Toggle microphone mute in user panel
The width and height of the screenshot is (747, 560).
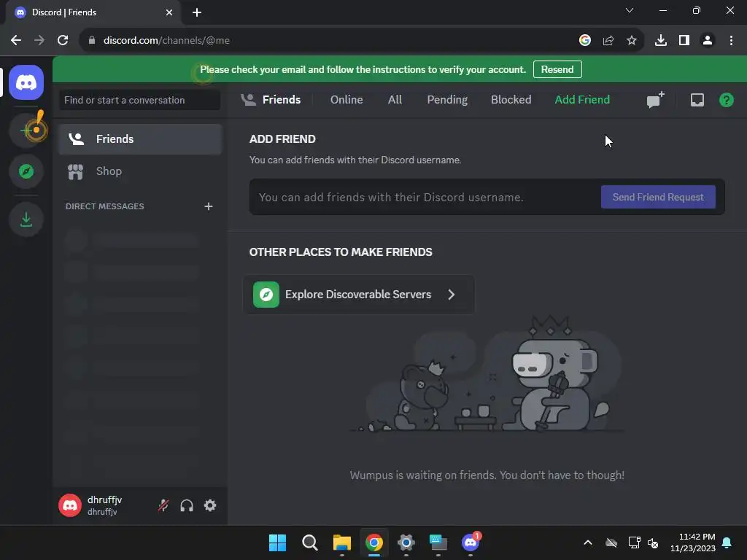tap(163, 505)
